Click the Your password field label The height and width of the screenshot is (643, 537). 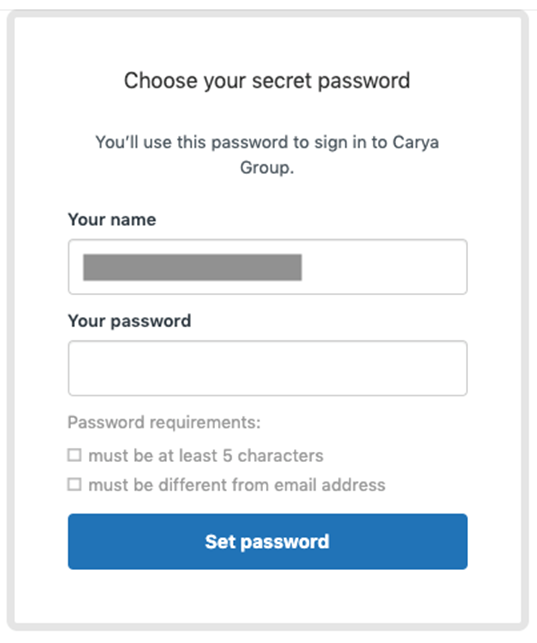(x=130, y=321)
